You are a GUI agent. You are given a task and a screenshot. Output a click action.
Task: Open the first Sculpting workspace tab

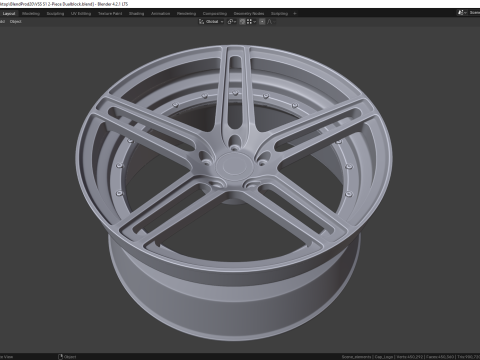55,14
